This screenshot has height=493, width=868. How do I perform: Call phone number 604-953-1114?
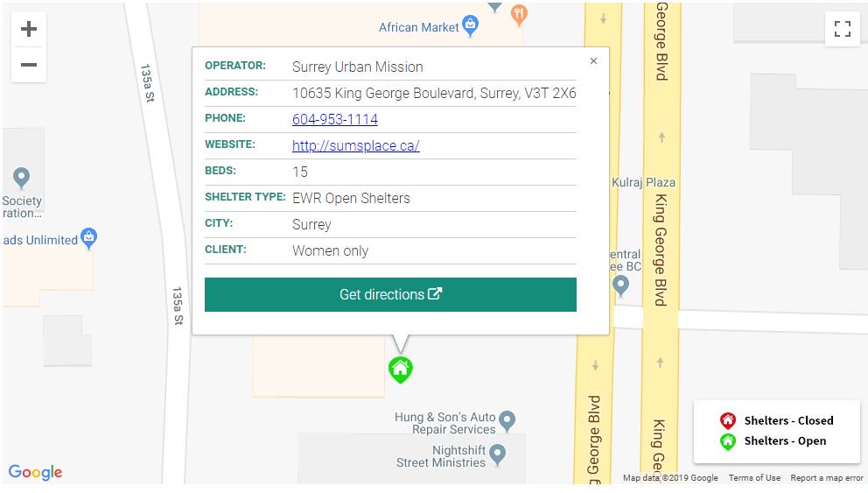tap(335, 119)
